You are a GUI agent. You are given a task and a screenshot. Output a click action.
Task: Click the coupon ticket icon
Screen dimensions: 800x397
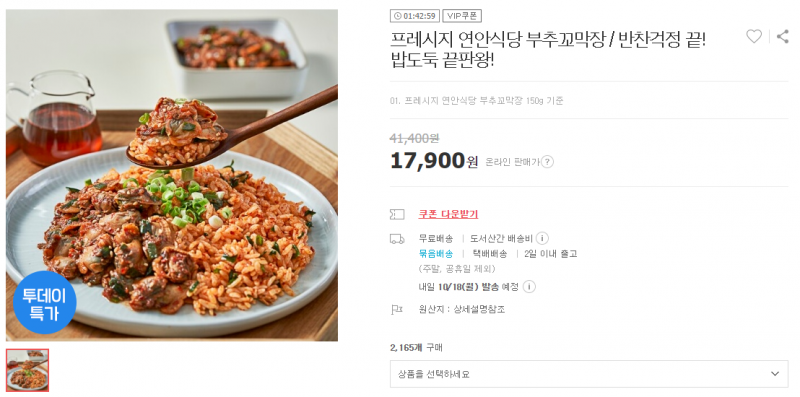click(x=397, y=214)
